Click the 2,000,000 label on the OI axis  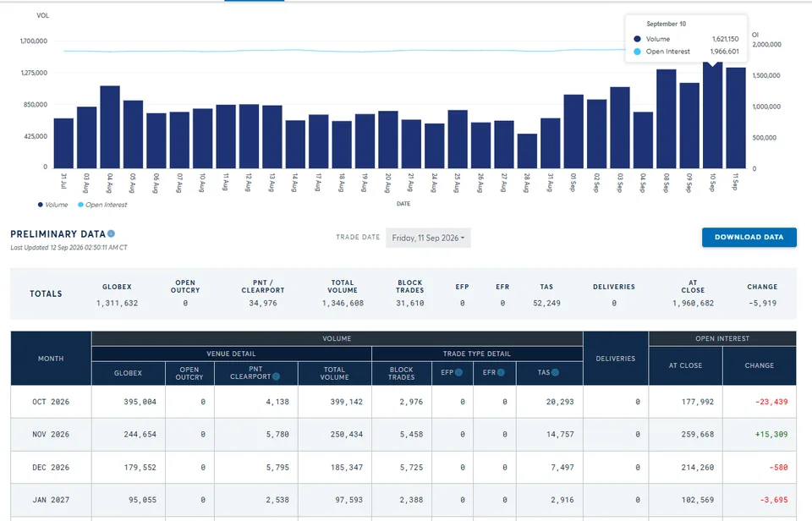click(x=766, y=45)
